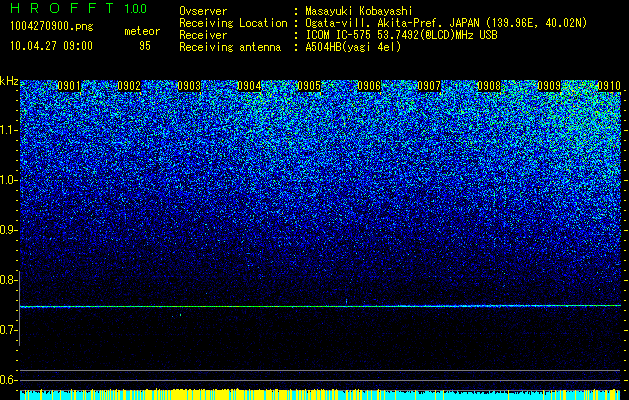Click the location text Ogata-vill. Akita-Pref. JAPAN
This screenshot has height=400, width=629.
coord(392,23)
